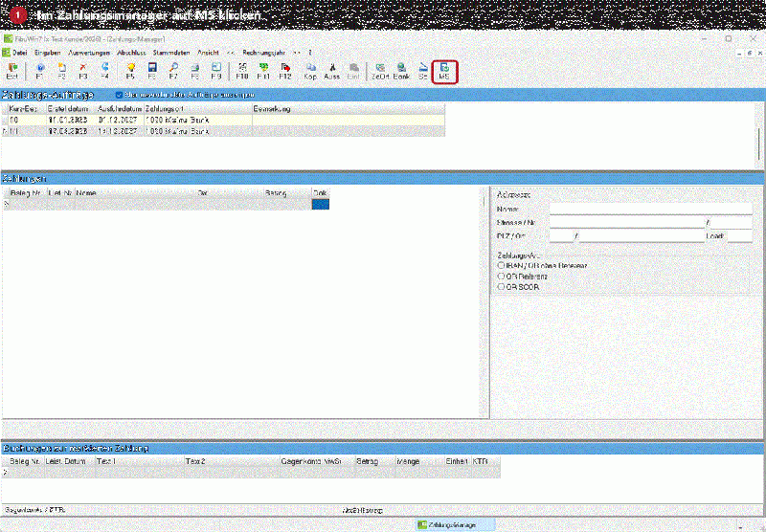This screenshot has width=766, height=532.
Task: Click the Name input field in Adressat
Action: tap(651, 209)
